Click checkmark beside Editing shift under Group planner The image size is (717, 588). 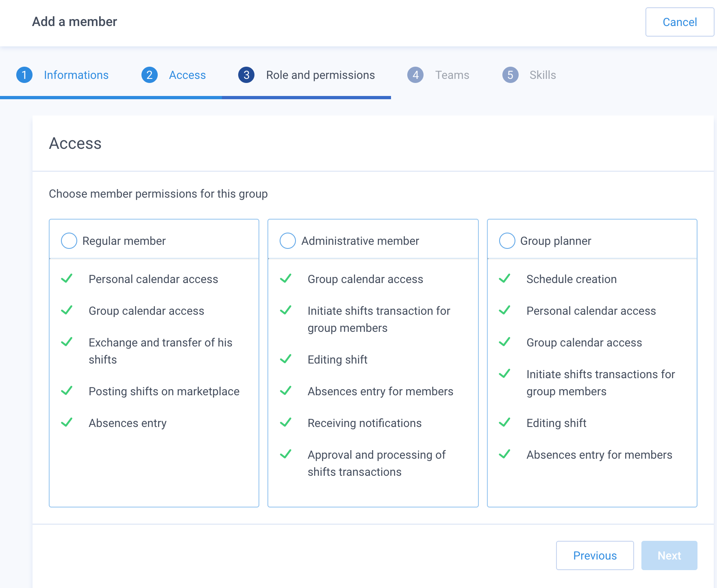504,422
